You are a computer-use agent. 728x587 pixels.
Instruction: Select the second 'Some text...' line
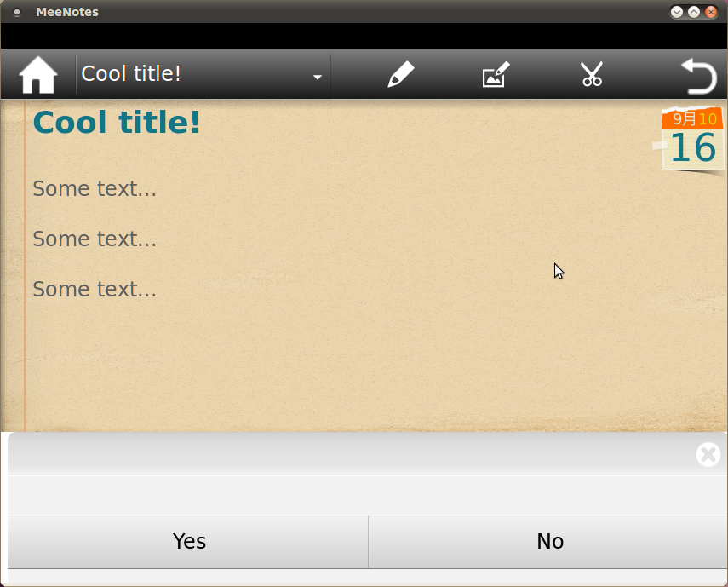click(95, 239)
